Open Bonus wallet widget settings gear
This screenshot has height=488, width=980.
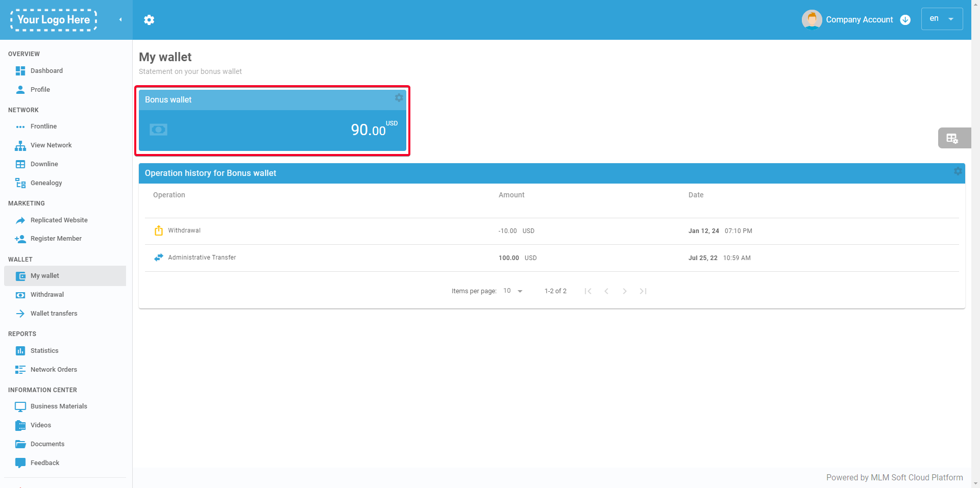pos(399,98)
